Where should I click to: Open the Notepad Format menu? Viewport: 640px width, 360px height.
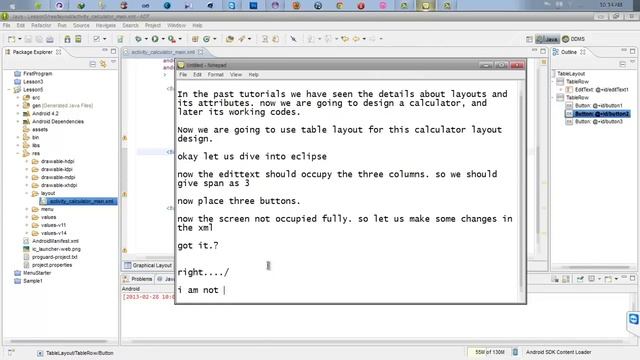coord(216,75)
